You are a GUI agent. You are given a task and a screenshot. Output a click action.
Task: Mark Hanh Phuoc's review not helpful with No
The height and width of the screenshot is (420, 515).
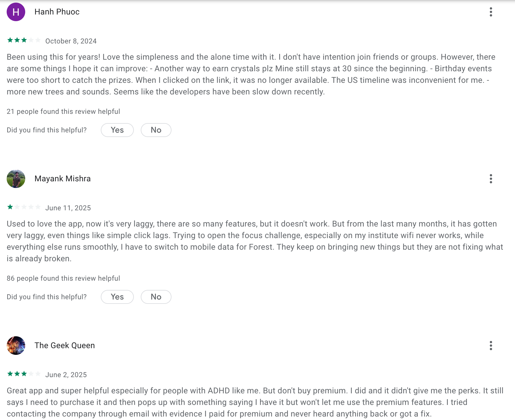pyautogui.click(x=156, y=130)
